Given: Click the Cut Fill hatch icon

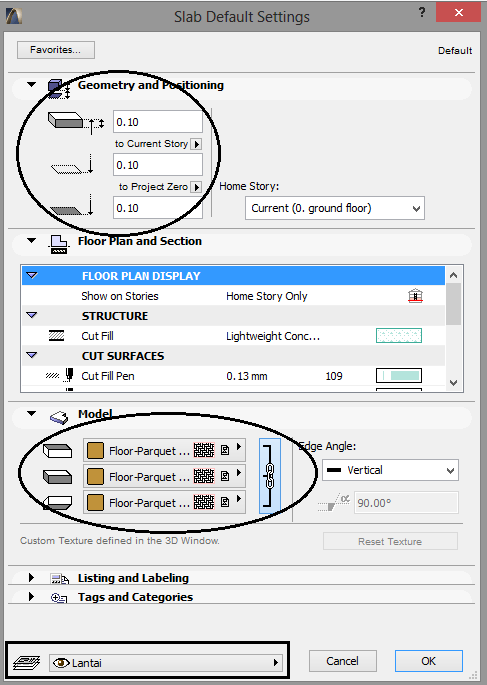Looking at the screenshot, I should coord(56,336).
